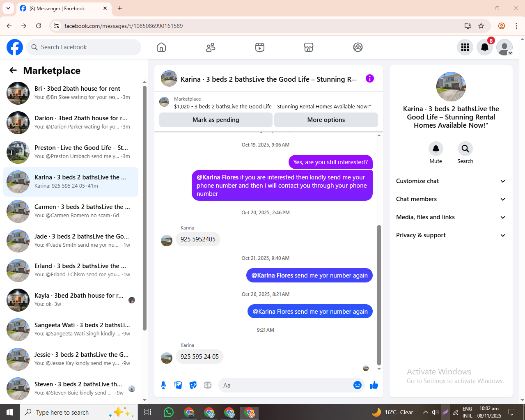
Task: Open conversation information purple icon
Action: (370, 78)
